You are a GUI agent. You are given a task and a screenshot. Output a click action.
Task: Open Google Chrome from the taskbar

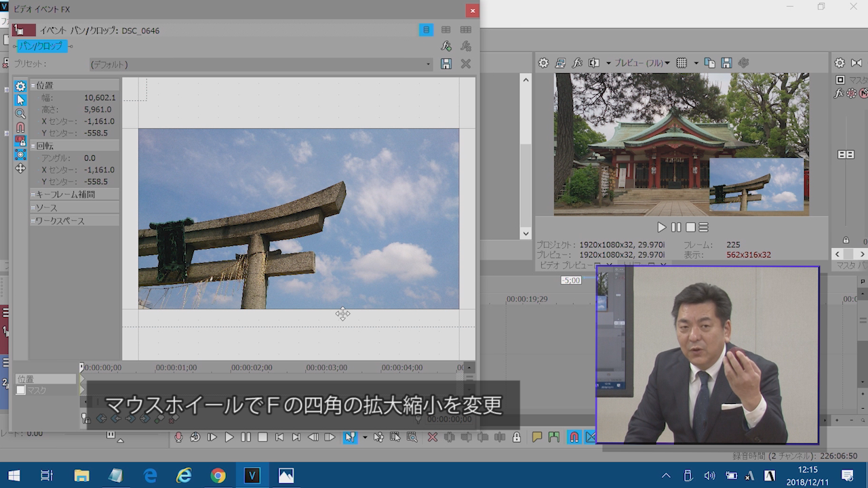pos(218,476)
